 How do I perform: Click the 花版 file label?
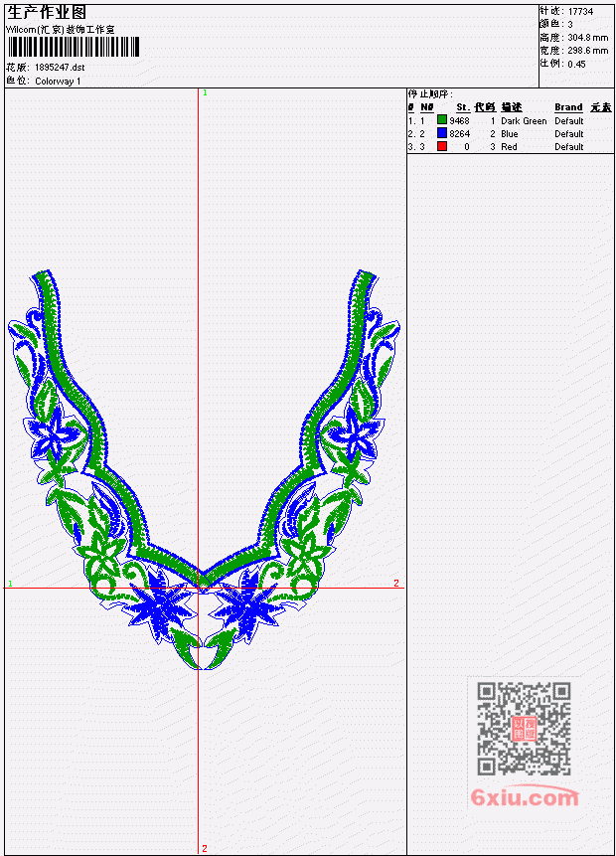(18, 68)
